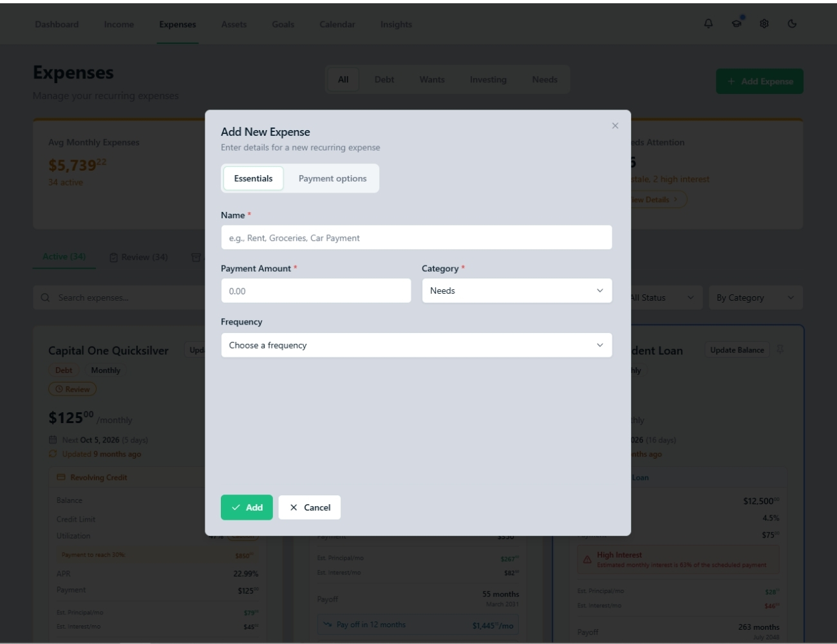Switch to the Essentials tab
This screenshot has height=644, width=837.
pyautogui.click(x=253, y=178)
